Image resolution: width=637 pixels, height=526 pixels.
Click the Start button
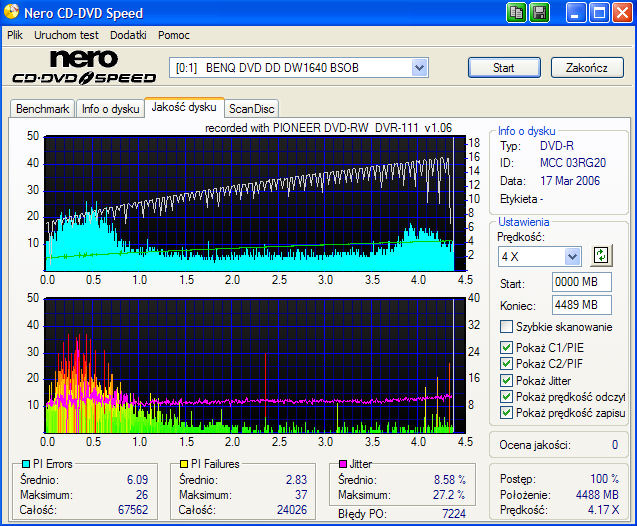point(504,67)
